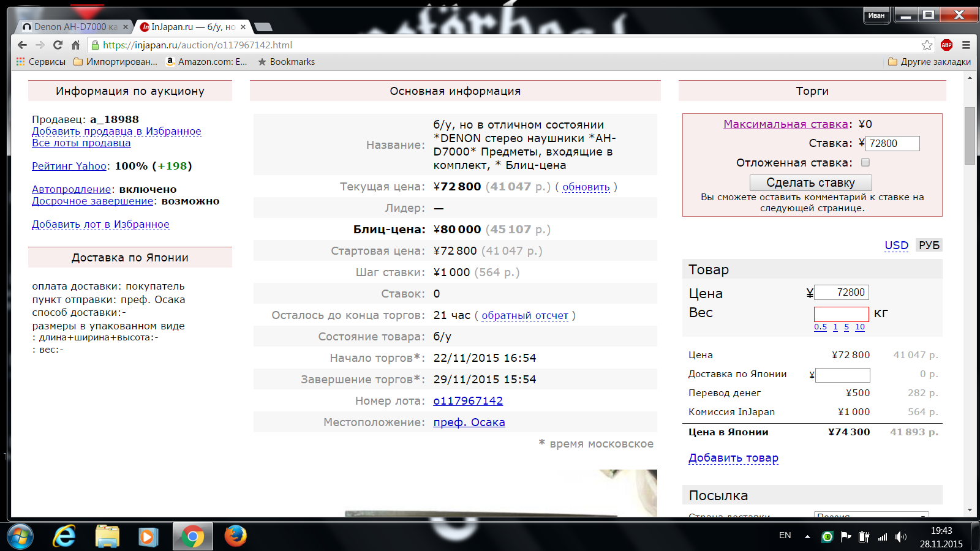This screenshot has height=551, width=980.
Task: Open the battery power tray icon
Action: pyautogui.click(x=864, y=537)
